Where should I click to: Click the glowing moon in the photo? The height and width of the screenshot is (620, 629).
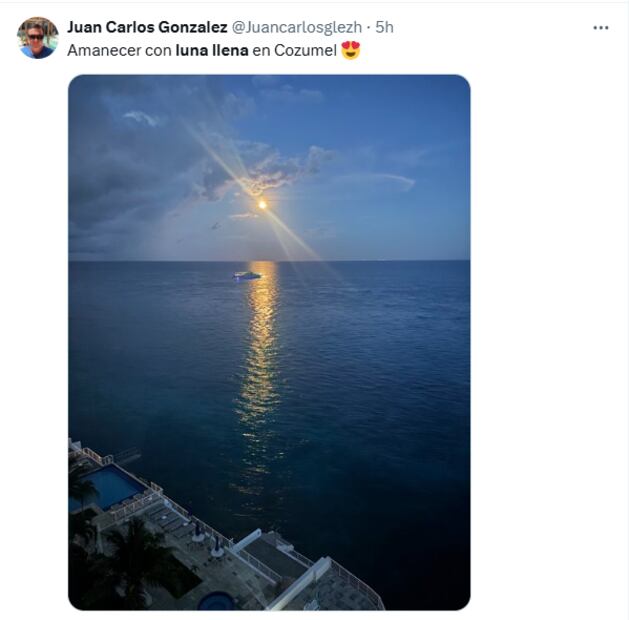coord(262,204)
